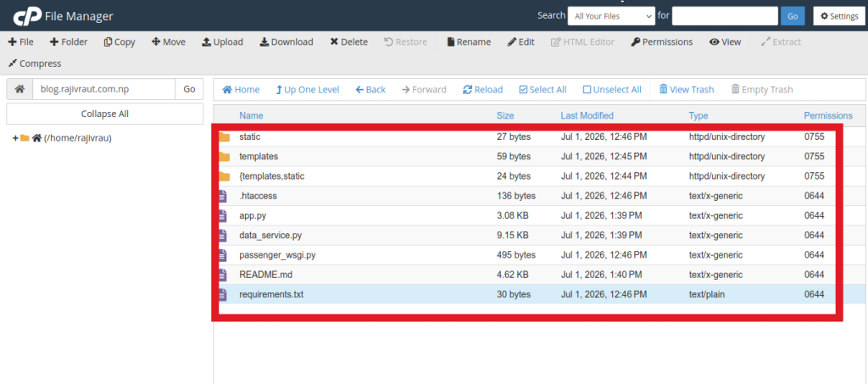Click the README.md file icon
868x384 pixels.
(x=223, y=275)
